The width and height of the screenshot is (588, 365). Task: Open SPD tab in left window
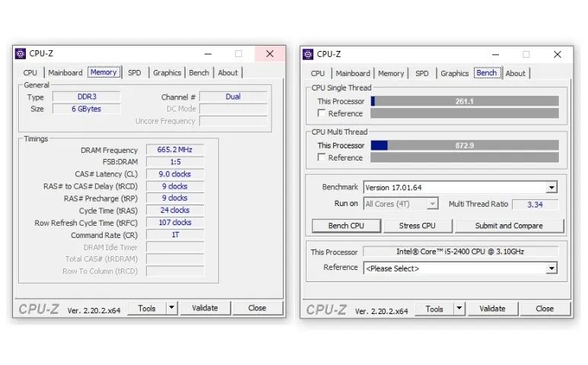[135, 73]
